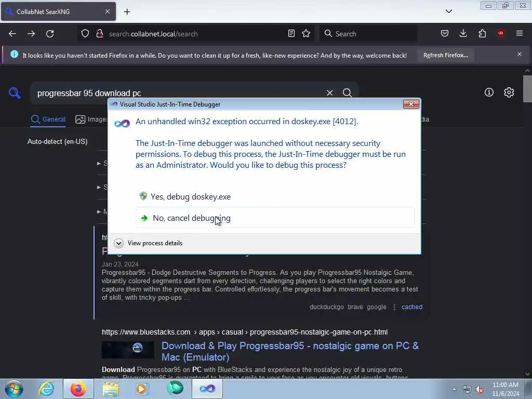Toggle reader view icon in address bar
Viewport: 532px width, 399px height.
pos(291,34)
